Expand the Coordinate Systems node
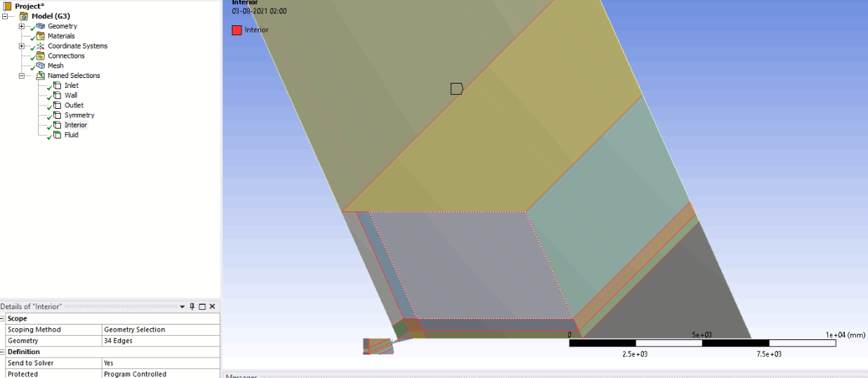The image size is (868, 378). tap(22, 46)
